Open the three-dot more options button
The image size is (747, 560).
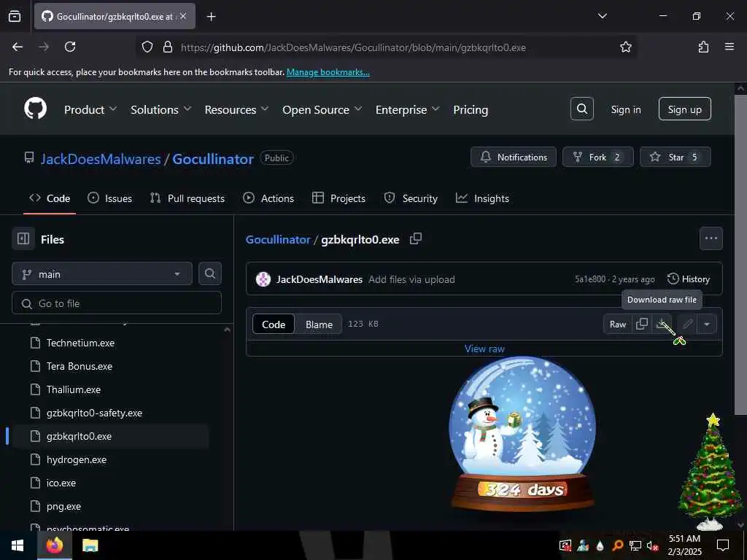711,238
